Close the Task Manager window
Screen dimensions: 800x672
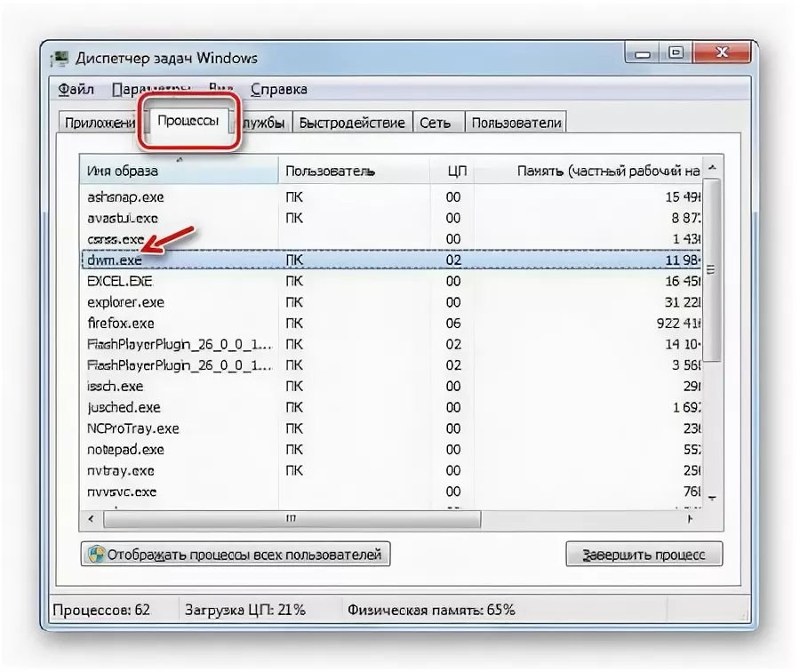coord(721,52)
